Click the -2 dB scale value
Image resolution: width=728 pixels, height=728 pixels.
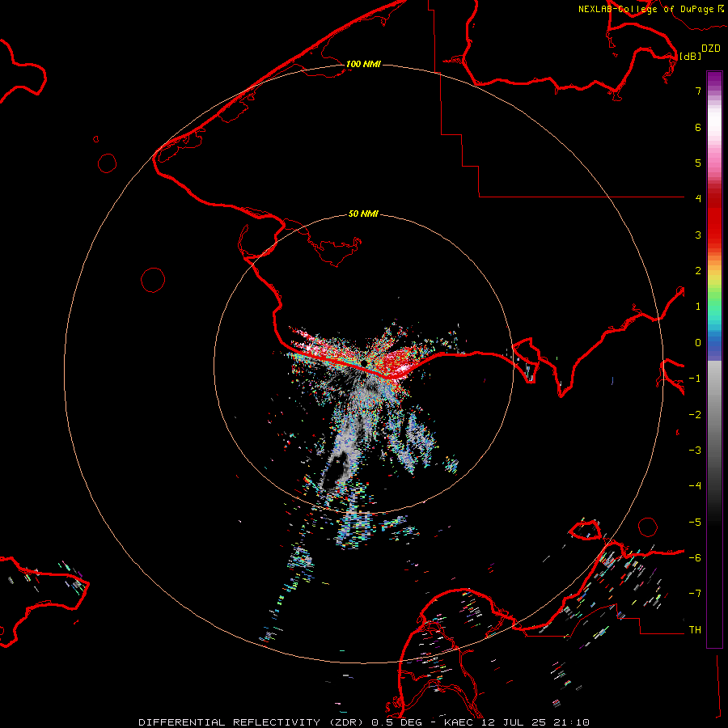(x=695, y=415)
